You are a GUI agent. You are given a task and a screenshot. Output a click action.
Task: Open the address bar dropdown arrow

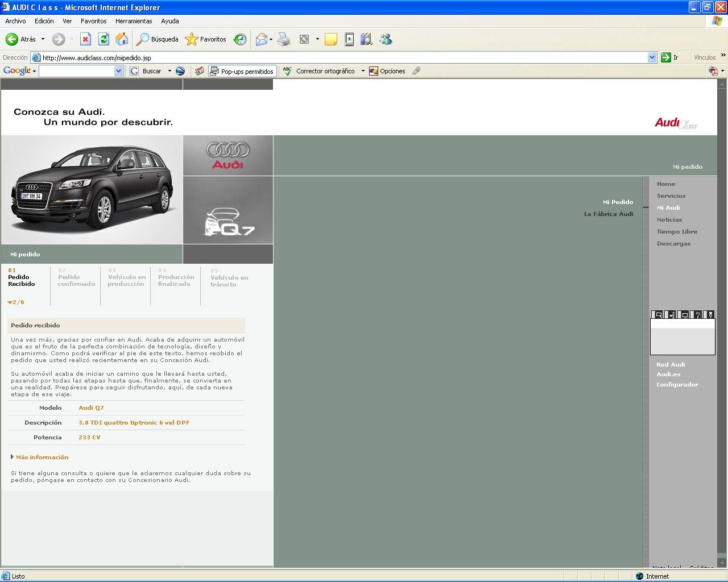coord(652,57)
